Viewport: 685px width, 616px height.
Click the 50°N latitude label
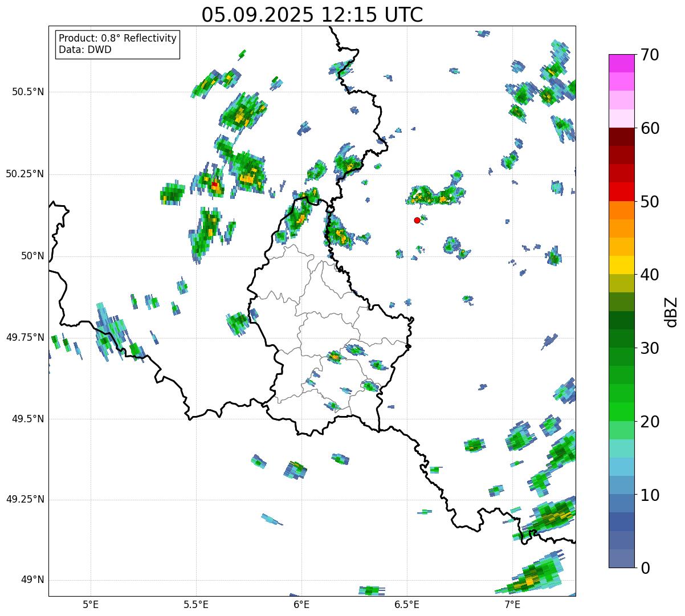coord(32,256)
